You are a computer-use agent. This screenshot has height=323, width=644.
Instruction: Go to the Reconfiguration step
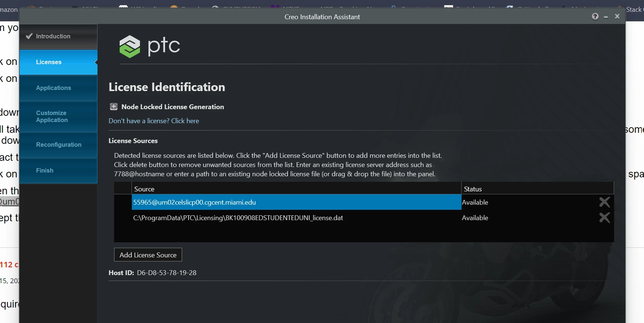tap(58, 145)
